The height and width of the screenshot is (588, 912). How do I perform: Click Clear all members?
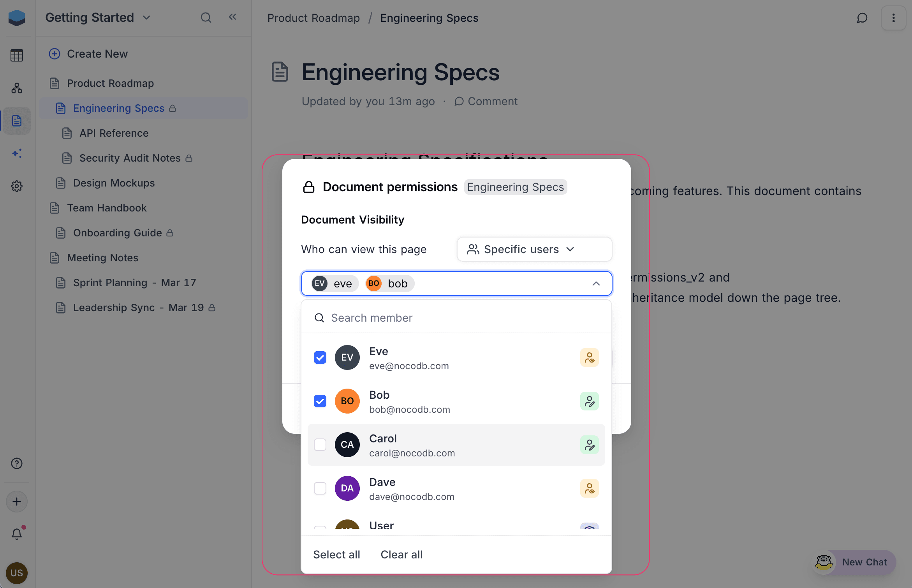[x=401, y=555]
